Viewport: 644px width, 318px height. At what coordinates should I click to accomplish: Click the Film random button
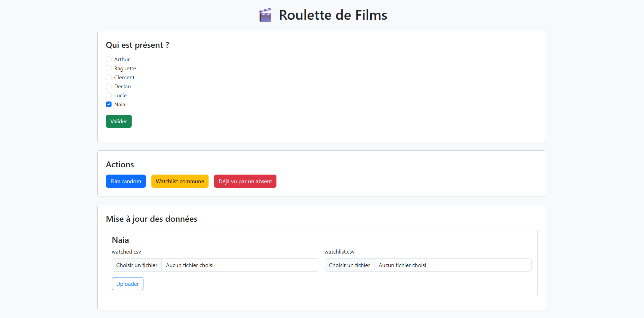126,181
